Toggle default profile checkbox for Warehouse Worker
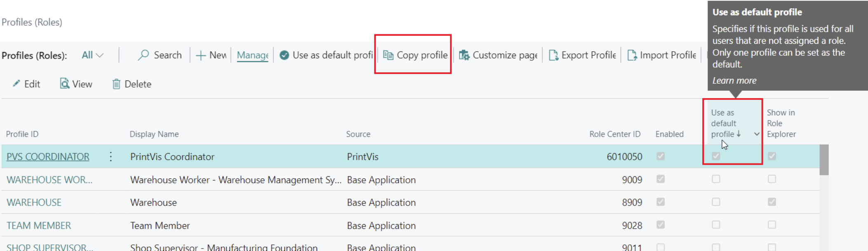This screenshot has height=251, width=868. 716,179
